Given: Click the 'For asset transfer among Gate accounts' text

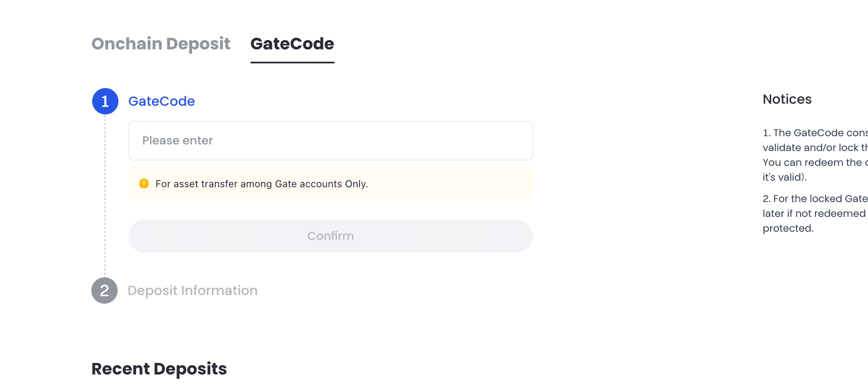Looking at the screenshot, I should point(262,184).
